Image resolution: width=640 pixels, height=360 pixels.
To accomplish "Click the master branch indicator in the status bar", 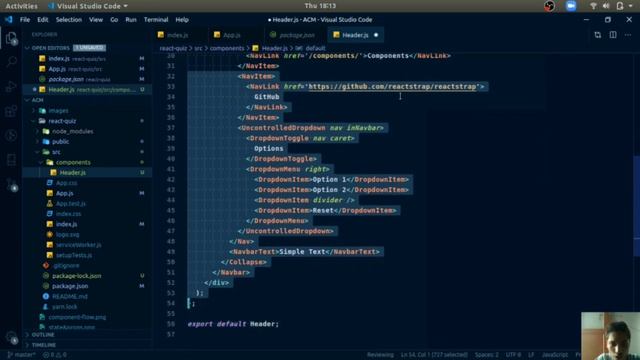I will [x=21, y=355].
